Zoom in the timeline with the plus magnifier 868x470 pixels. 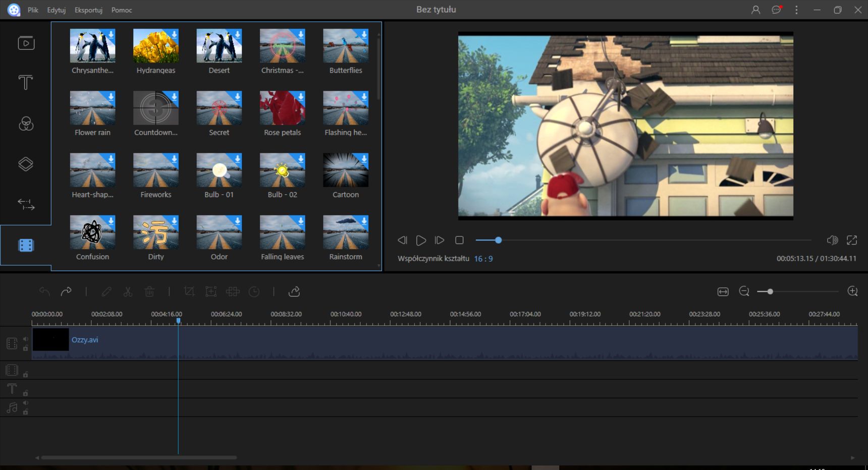(x=853, y=291)
